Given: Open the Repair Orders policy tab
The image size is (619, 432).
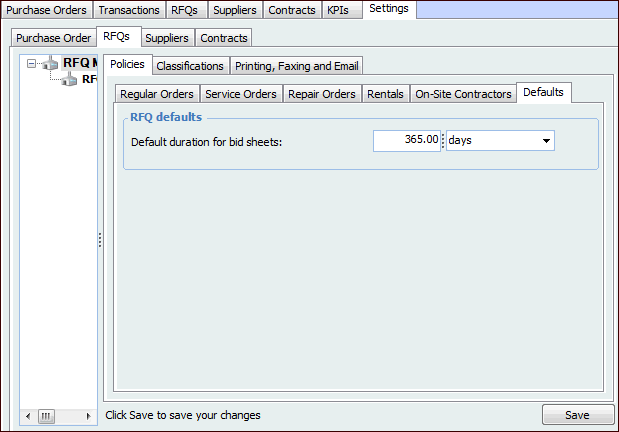Looking at the screenshot, I should [322, 94].
